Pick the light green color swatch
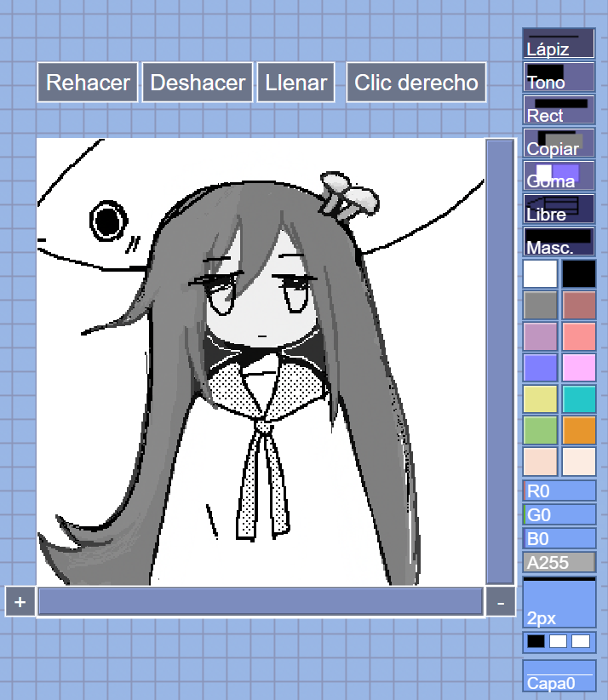Screen dimensions: 608x700 (x=540, y=430)
